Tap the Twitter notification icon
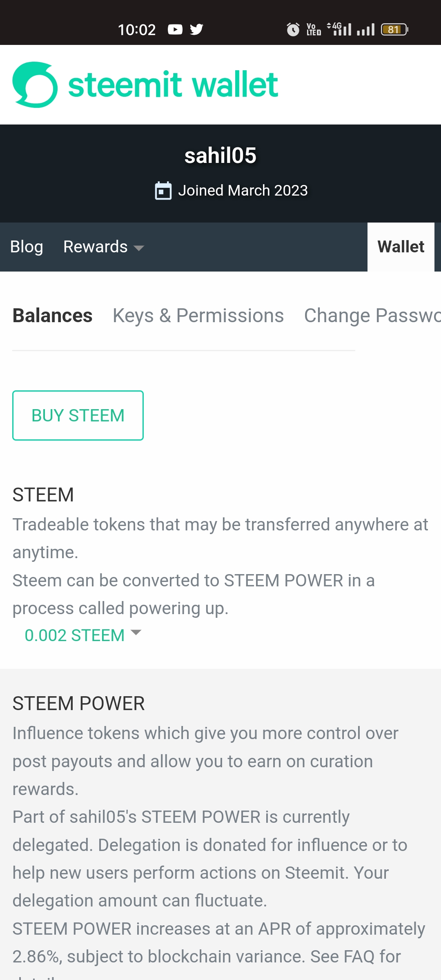This screenshot has width=441, height=980. (x=196, y=29)
